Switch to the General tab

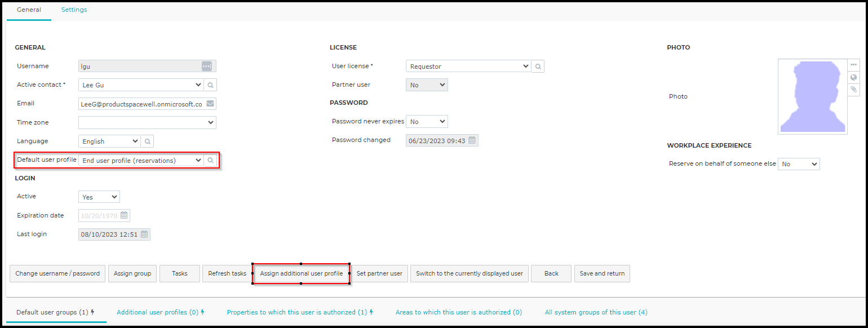pos(29,10)
